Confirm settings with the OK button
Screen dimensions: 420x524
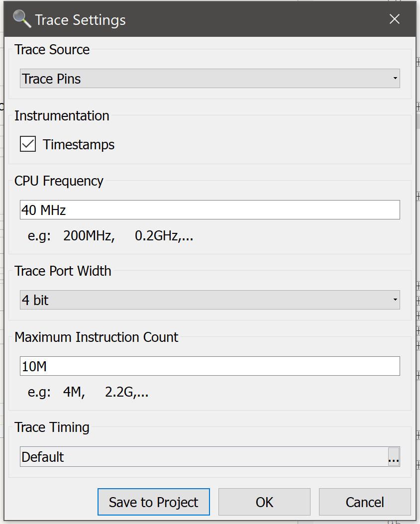(x=264, y=502)
